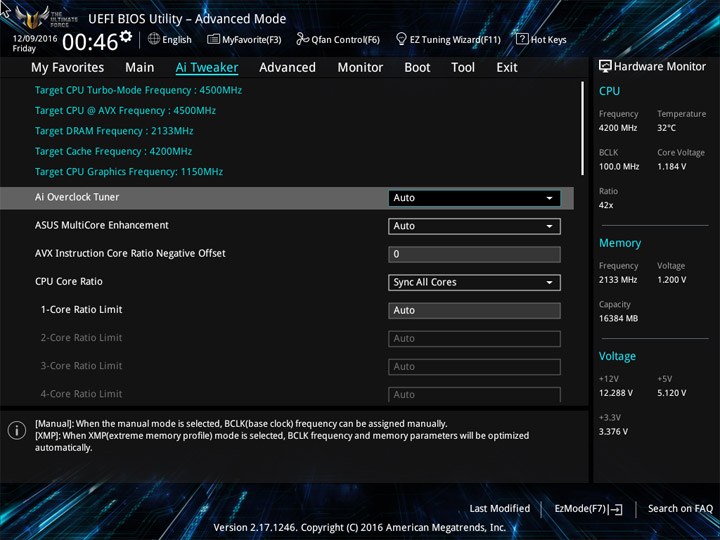The image size is (720, 540).
Task: Switch to the Main tab
Action: click(x=140, y=68)
